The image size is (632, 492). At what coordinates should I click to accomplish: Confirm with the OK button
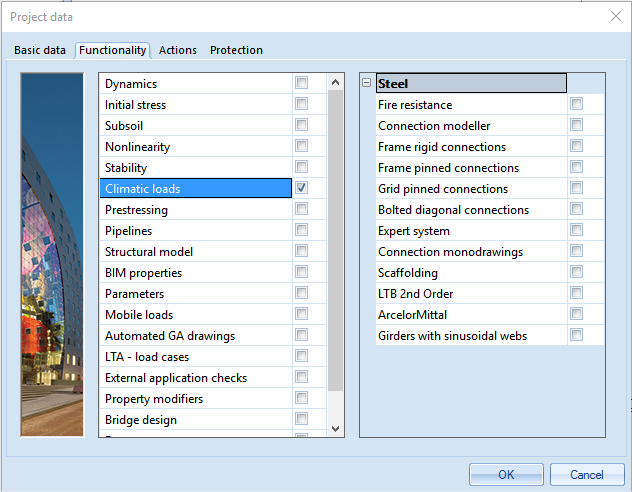(506, 474)
